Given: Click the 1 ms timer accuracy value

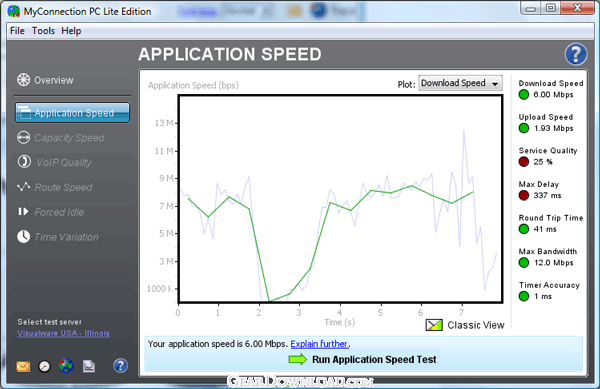Looking at the screenshot, I should 543,296.
